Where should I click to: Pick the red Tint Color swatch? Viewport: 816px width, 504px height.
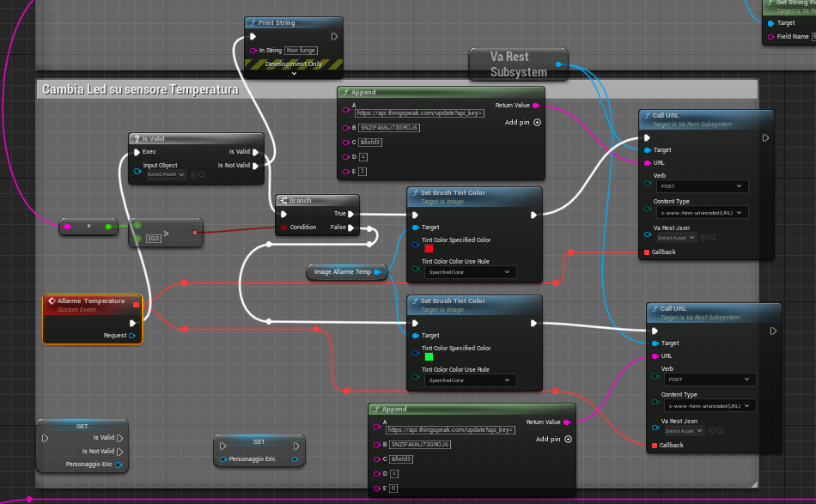[429, 249]
